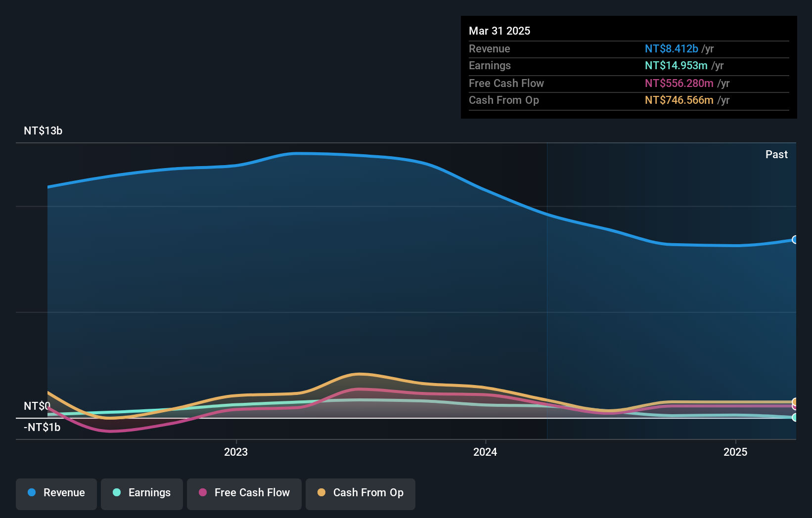Toggle the Revenue legend button
This screenshot has height=518, width=812.
coord(56,494)
